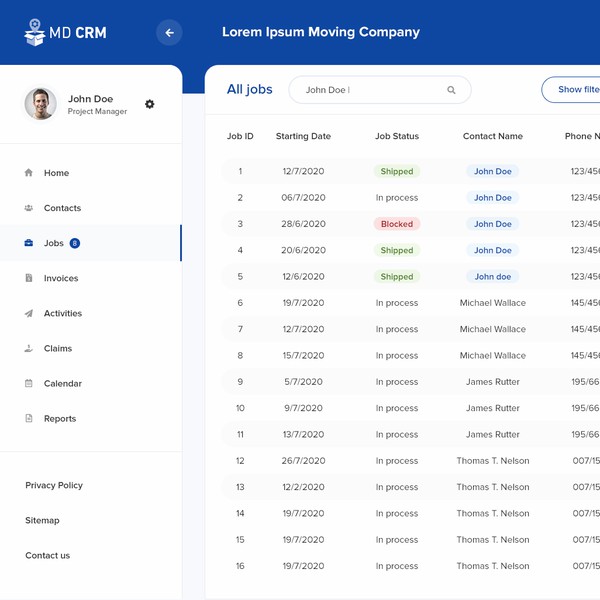Screen dimensions: 600x600
Task: Click Michael Wallace in job 8 row
Action: pos(493,355)
